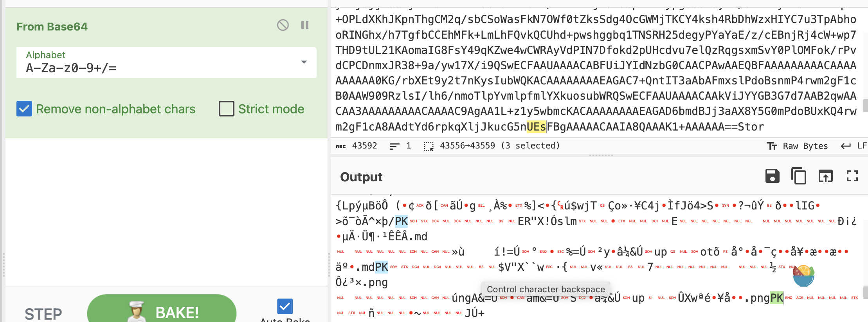The height and width of the screenshot is (322, 868).
Task: Uncheck Remove non-alphabet chars
Action: tap(24, 109)
